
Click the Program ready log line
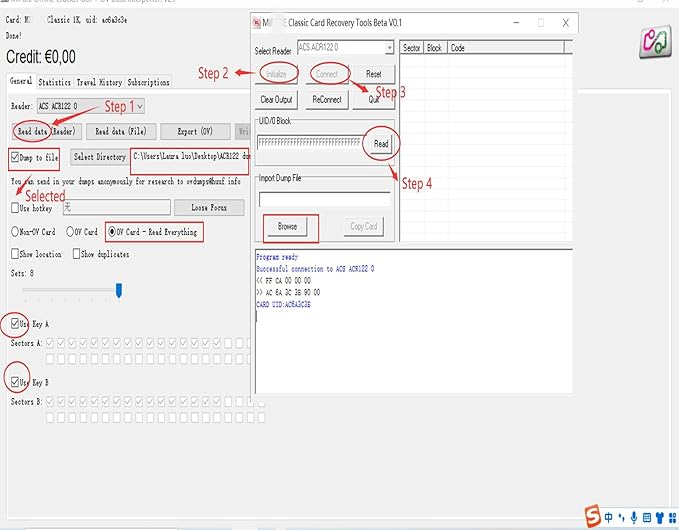pos(277,257)
